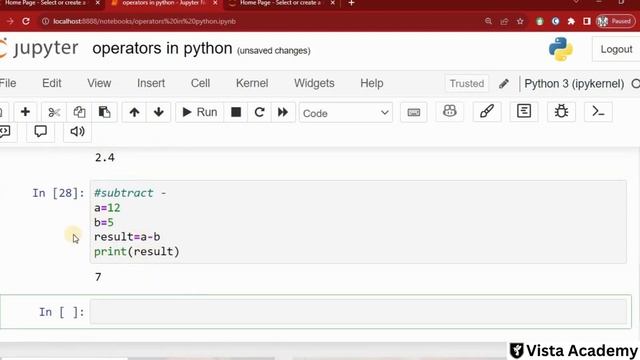The height and width of the screenshot is (360, 640).
Task: Click the document lines toolbar icon
Action: tap(524, 111)
